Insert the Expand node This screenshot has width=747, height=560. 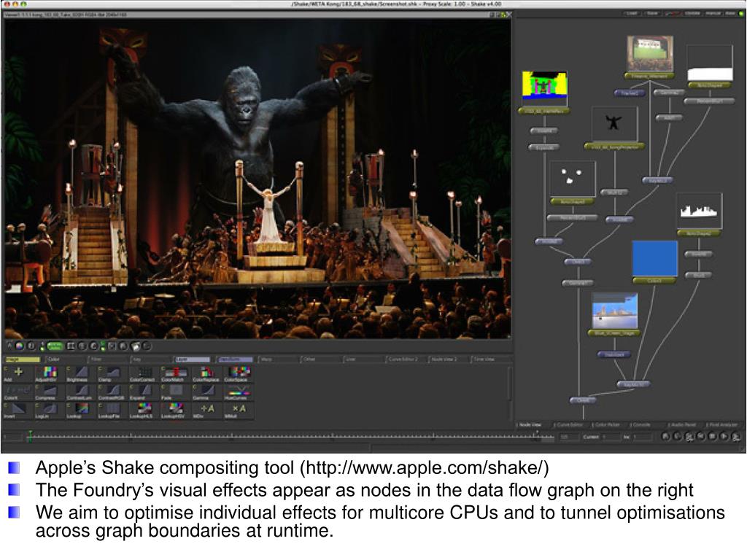(144, 392)
